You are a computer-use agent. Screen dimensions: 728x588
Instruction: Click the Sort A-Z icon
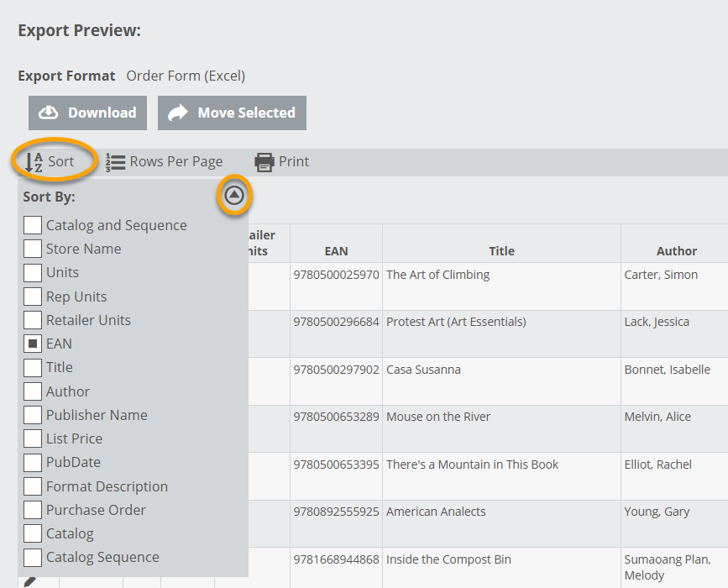[34, 162]
